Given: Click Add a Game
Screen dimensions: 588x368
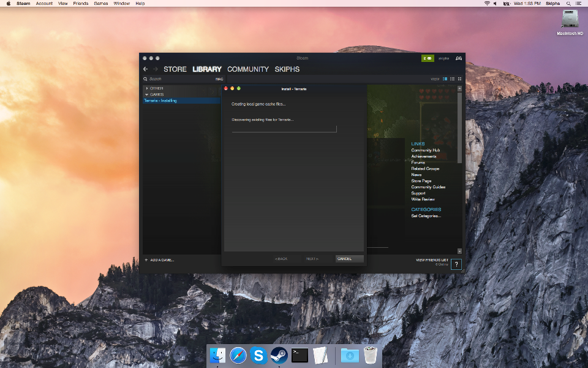Looking at the screenshot, I should pyautogui.click(x=162, y=260).
